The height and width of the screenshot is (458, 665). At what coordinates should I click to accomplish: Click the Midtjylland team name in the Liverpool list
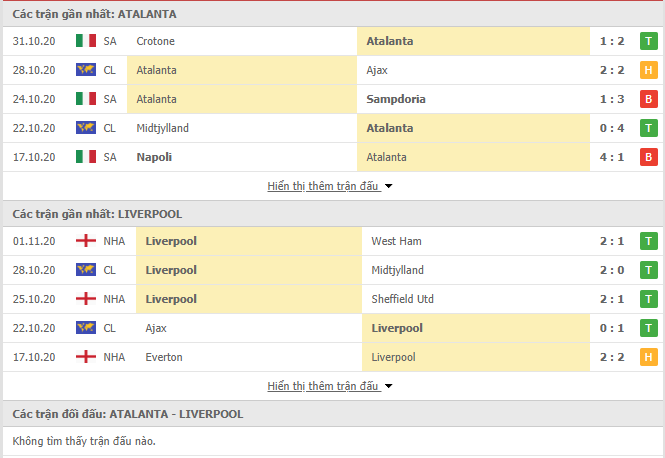397,270
